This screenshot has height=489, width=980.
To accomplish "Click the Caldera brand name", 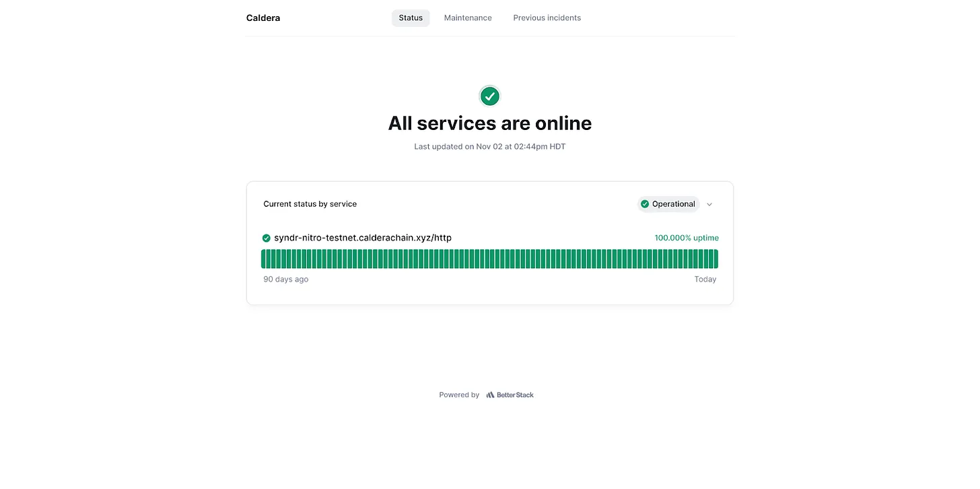I will (262, 18).
